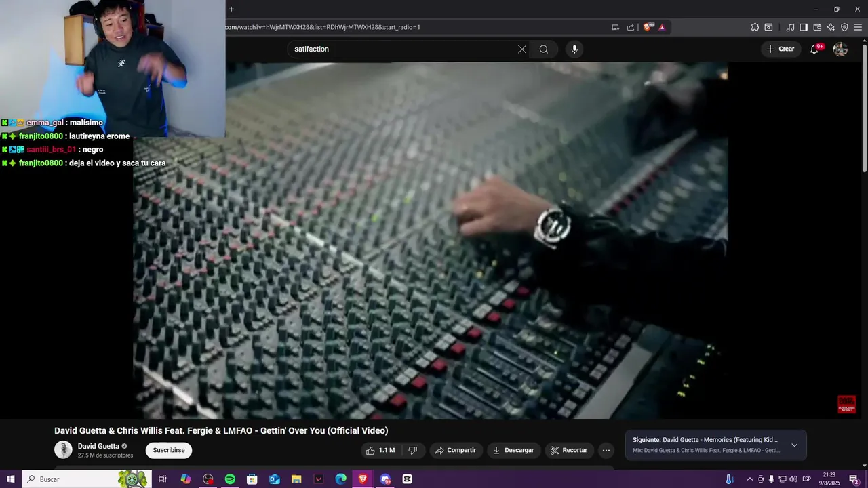Open Brave VPN shield icon

click(x=844, y=27)
